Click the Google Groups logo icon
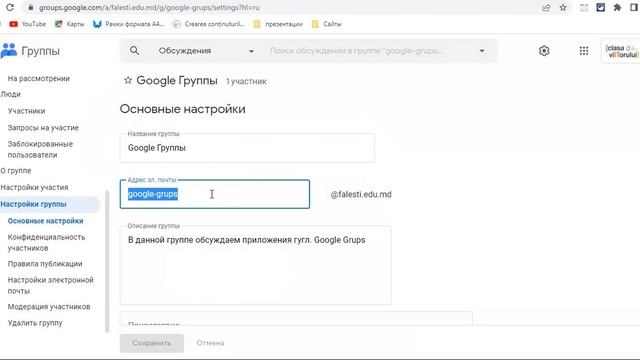 tap(9, 51)
